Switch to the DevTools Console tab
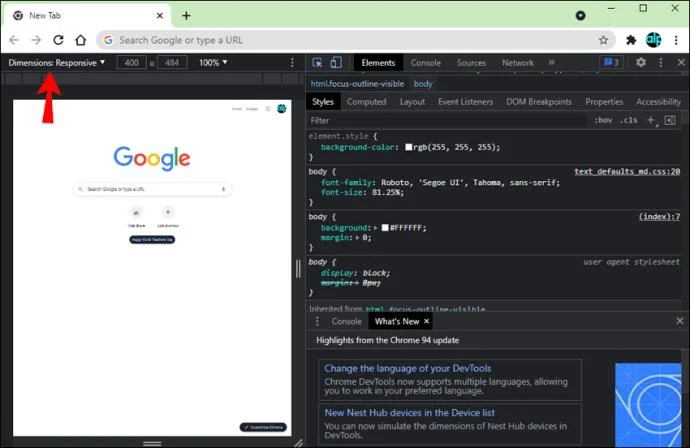690x448 pixels. tap(426, 63)
